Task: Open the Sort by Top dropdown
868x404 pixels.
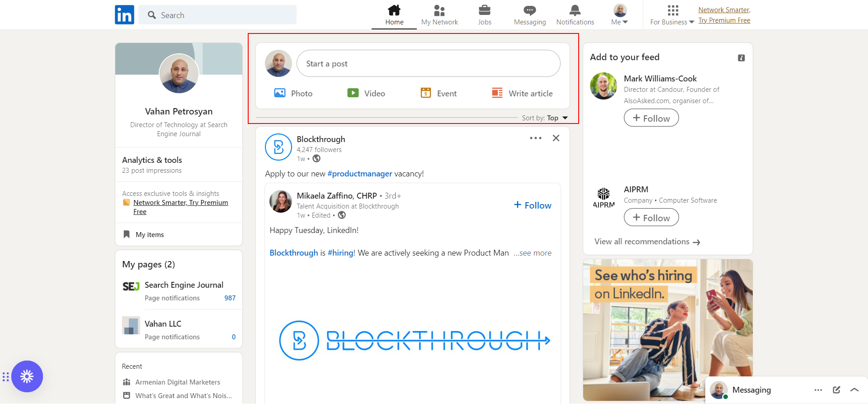Action: [x=545, y=118]
